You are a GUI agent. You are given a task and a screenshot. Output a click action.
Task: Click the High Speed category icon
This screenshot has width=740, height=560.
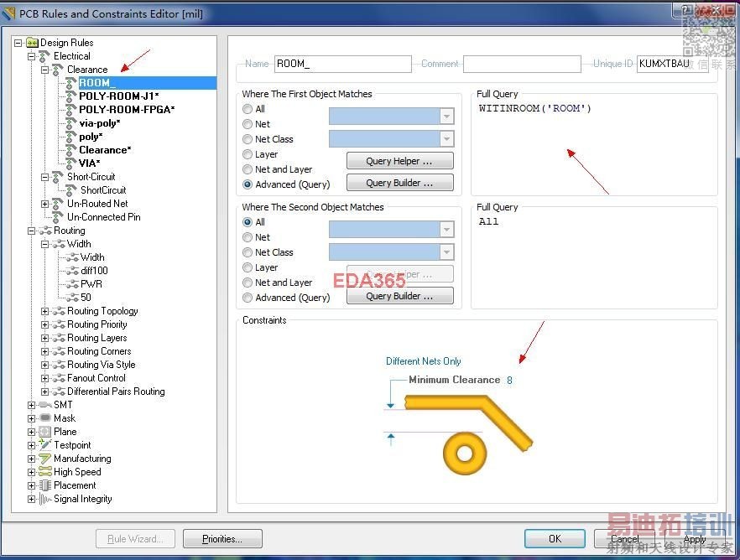45,472
